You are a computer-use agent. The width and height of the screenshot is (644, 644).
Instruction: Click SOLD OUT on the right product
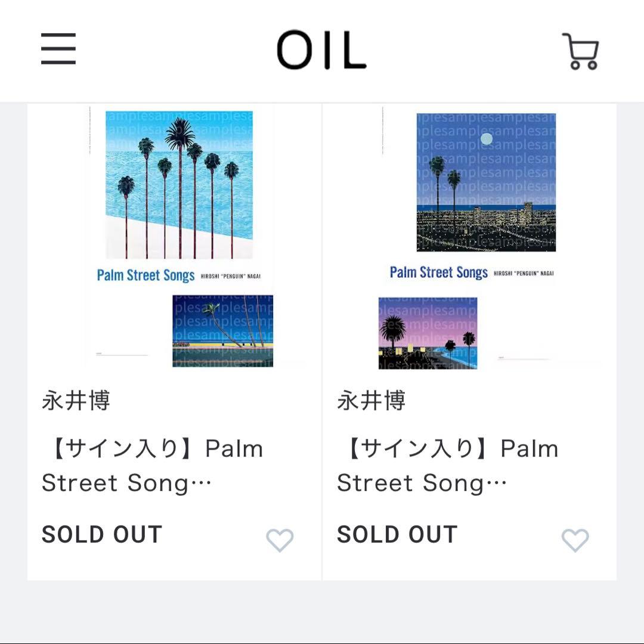(397, 535)
